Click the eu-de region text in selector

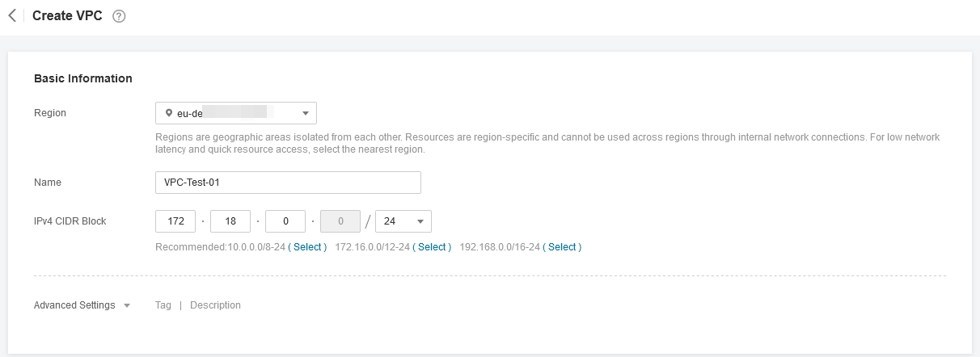(x=189, y=113)
